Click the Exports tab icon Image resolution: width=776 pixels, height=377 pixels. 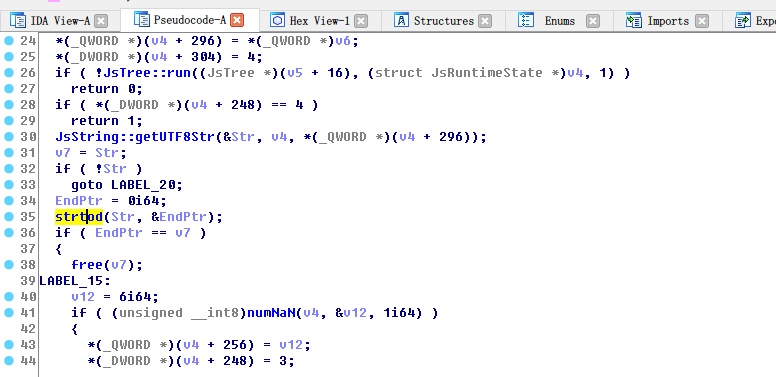coord(743,20)
